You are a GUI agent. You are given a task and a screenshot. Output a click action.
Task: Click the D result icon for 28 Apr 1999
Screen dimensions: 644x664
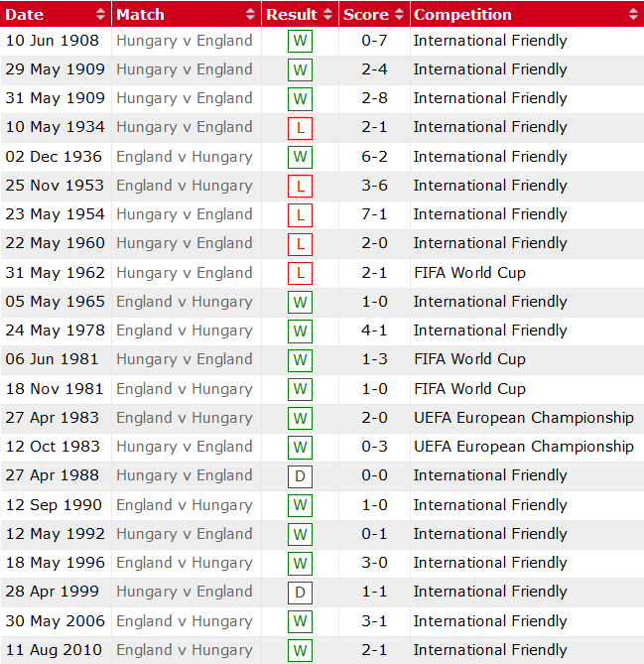pos(300,593)
